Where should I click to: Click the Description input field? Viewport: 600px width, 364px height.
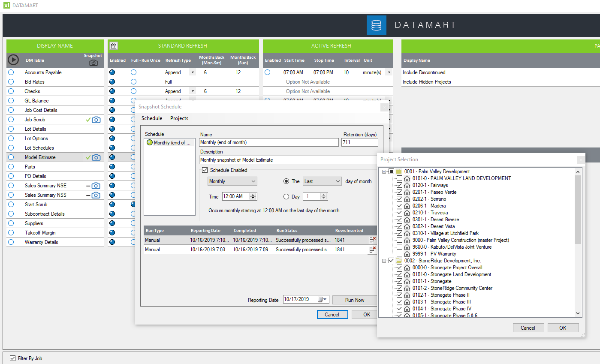288,160
